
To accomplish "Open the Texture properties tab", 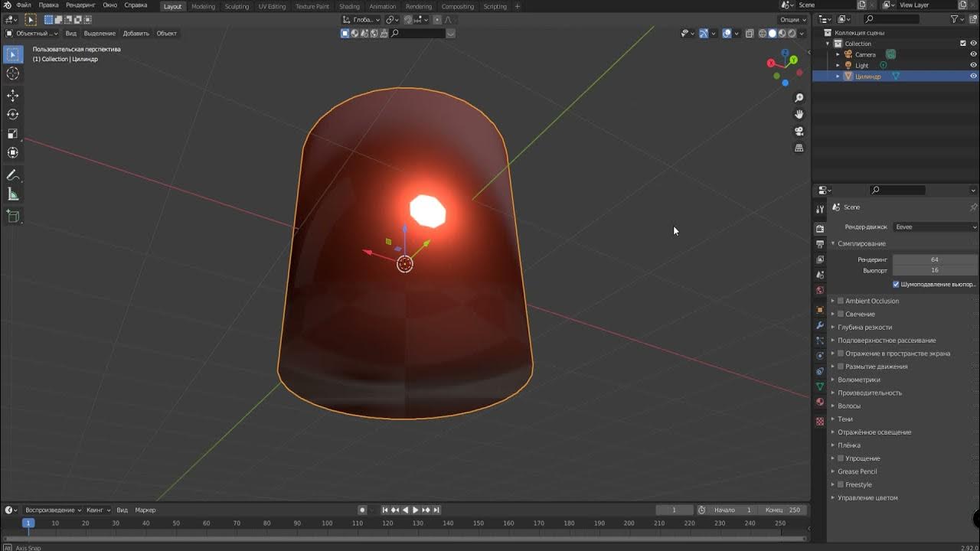I will pyautogui.click(x=820, y=421).
